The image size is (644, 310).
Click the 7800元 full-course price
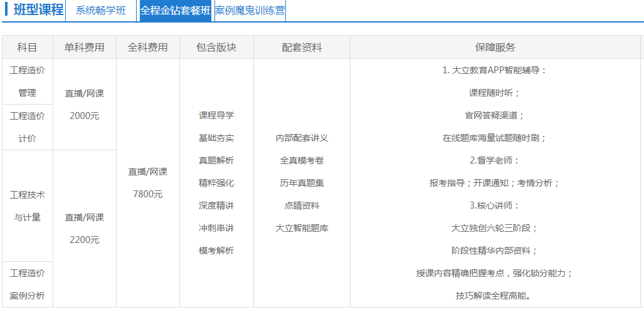[x=148, y=194]
